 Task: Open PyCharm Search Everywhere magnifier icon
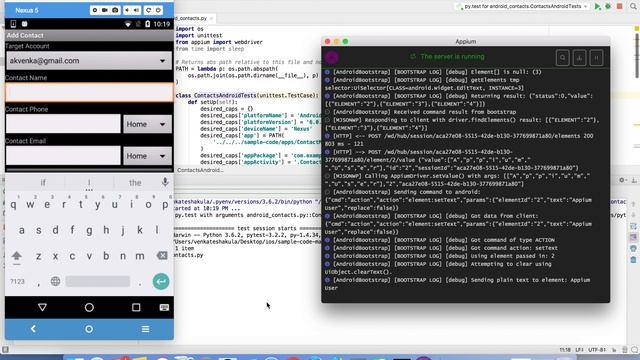pos(633,7)
